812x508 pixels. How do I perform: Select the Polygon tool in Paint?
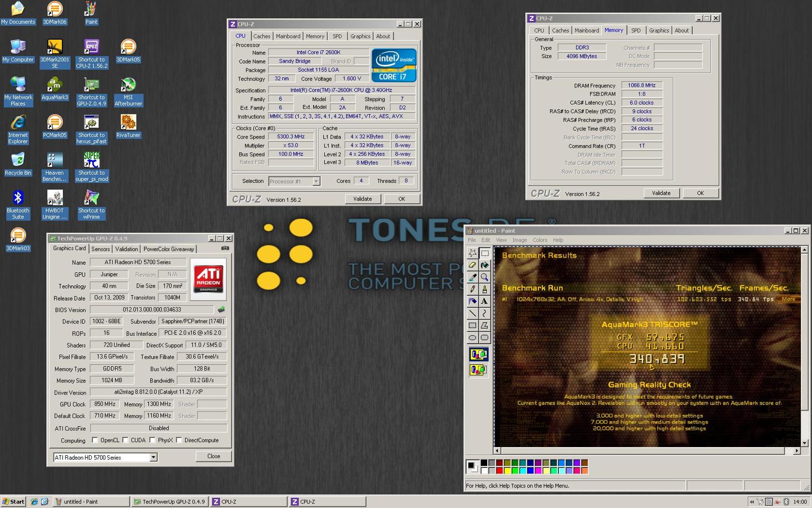[485, 326]
